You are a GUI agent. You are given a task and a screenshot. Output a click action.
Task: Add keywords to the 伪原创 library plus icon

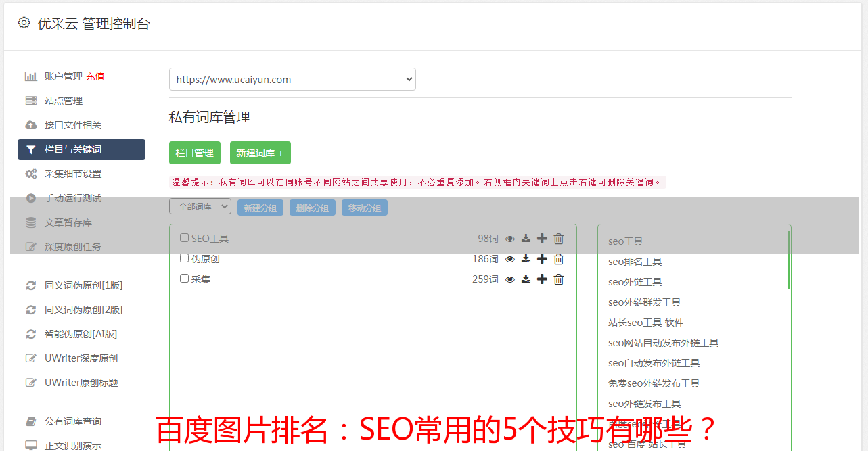point(542,259)
